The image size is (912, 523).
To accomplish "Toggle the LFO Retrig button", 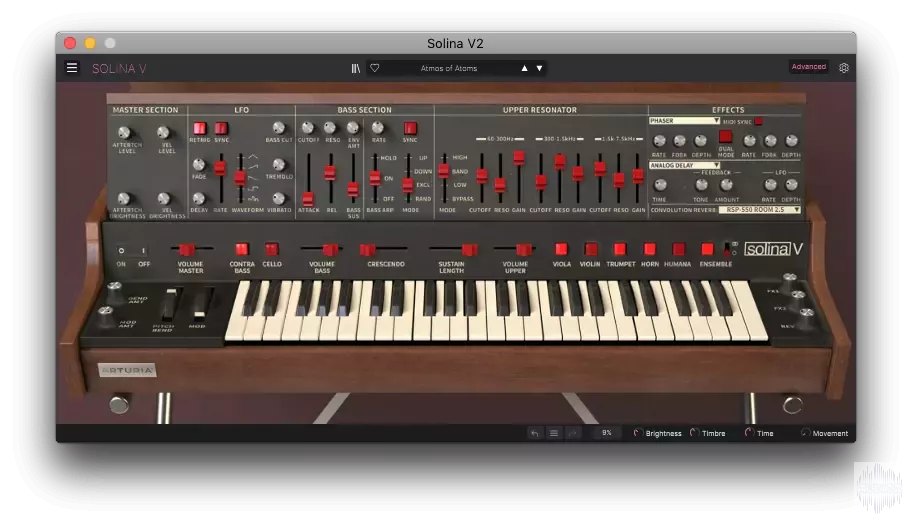I will (x=200, y=128).
